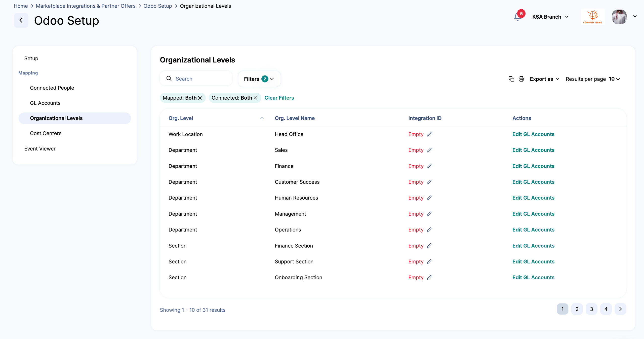Viewport: 644px width, 339px height.
Task: Click the notification bell icon
Action: coord(517,17)
